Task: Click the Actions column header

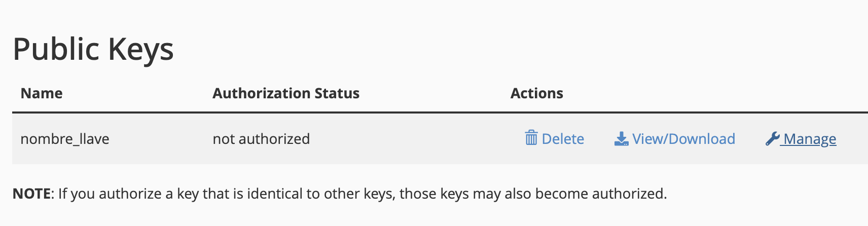Action: [x=537, y=93]
